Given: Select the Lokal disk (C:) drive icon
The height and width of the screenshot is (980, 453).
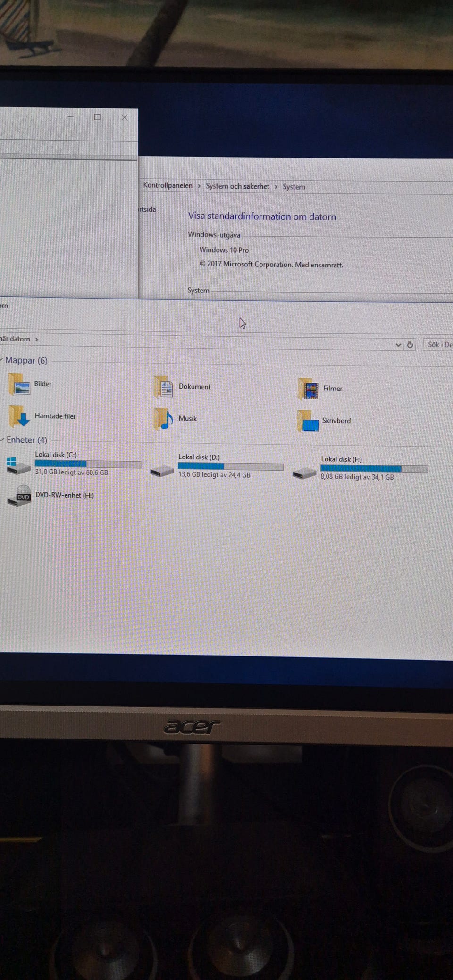Looking at the screenshot, I should (18, 465).
